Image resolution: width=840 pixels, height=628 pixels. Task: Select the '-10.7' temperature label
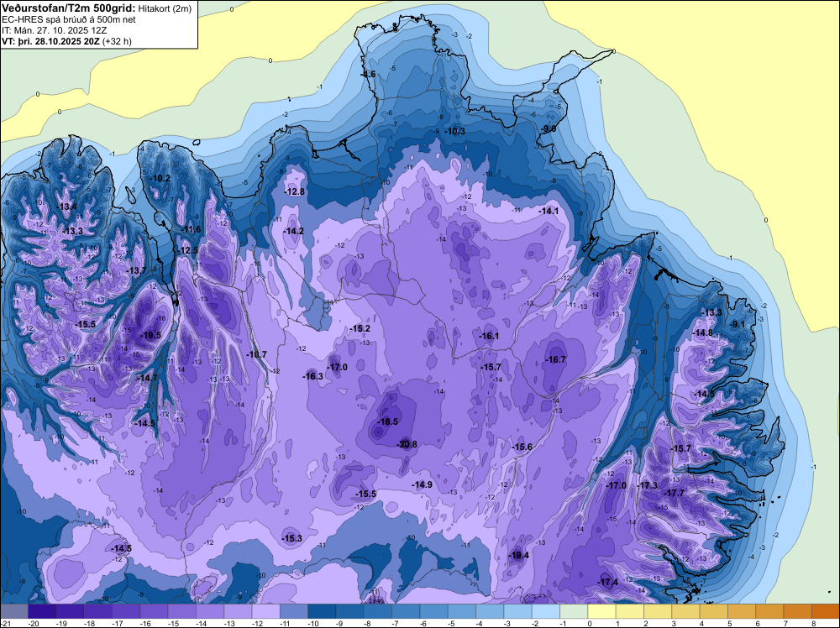[x=256, y=354]
